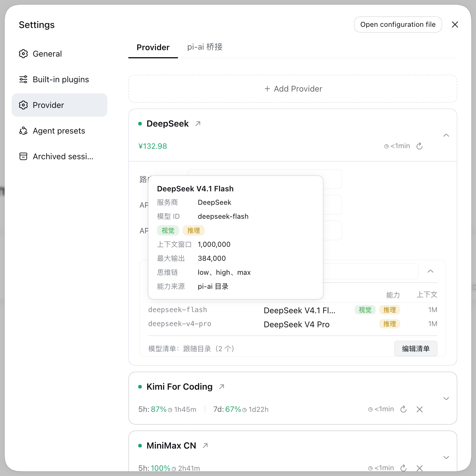
Task: Collapse the DeepSeek model list
Action: [x=430, y=271]
